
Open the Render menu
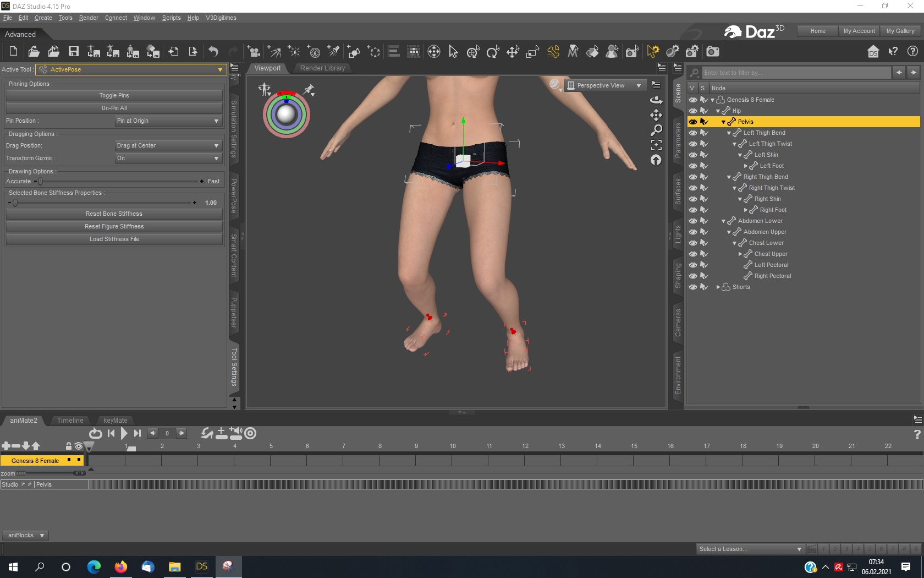[89, 18]
